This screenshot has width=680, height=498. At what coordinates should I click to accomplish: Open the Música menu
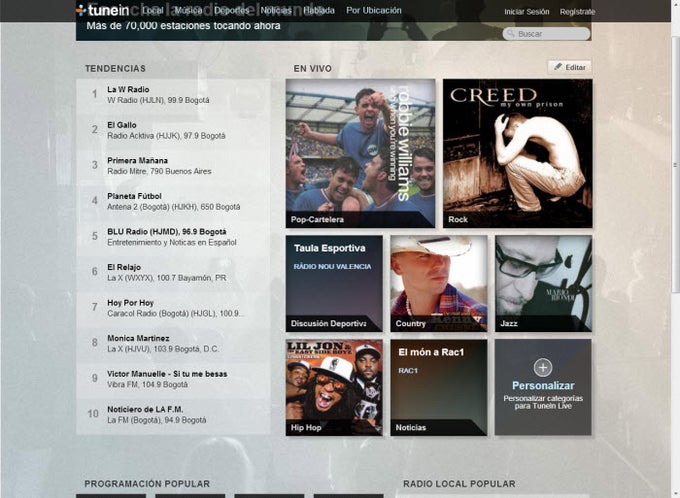tap(188, 10)
